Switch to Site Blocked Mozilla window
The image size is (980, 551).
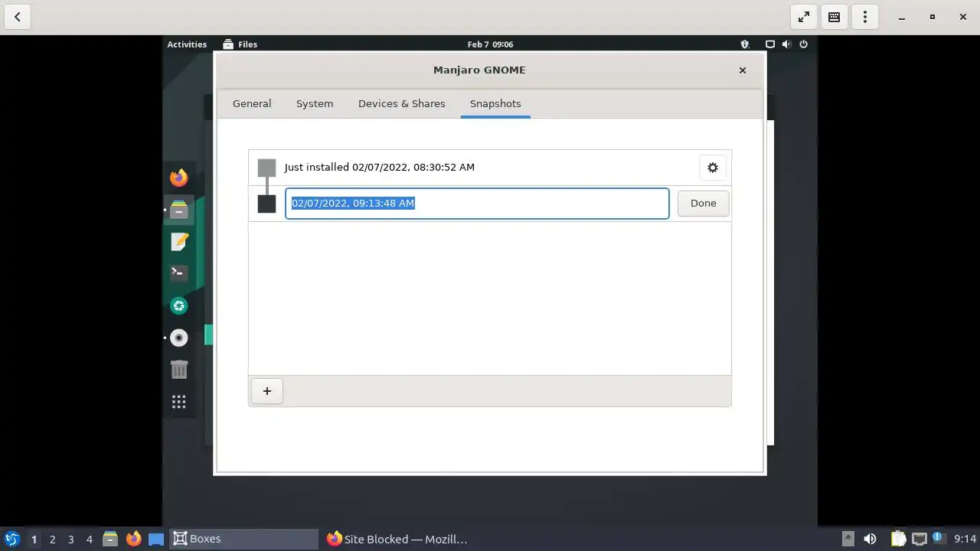[x=397, y=539]
